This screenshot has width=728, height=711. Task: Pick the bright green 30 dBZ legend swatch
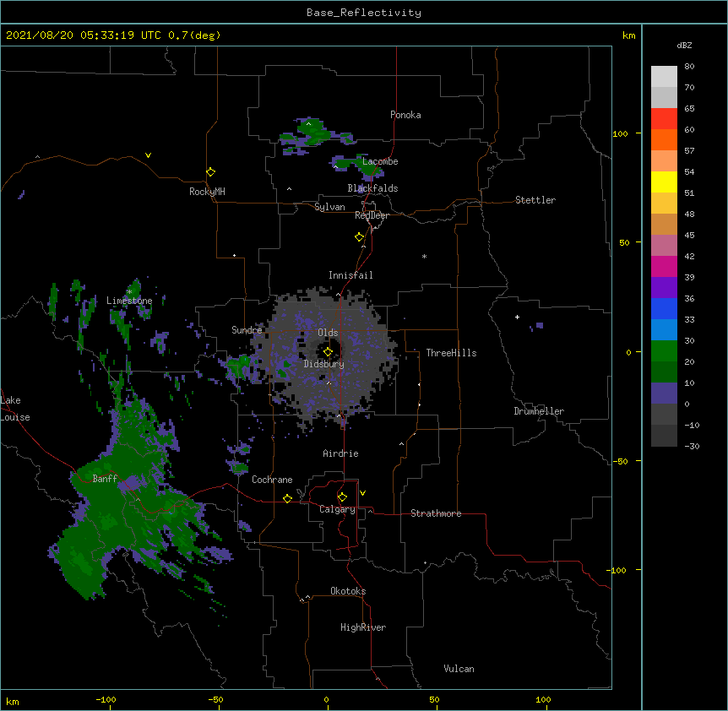click(664, 350)
